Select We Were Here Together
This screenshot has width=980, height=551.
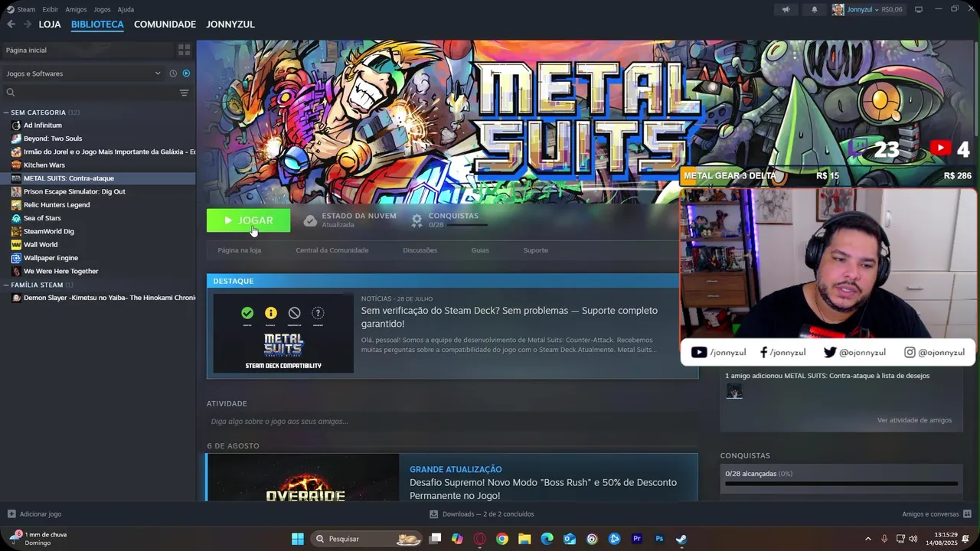click(x=61, y=272)
